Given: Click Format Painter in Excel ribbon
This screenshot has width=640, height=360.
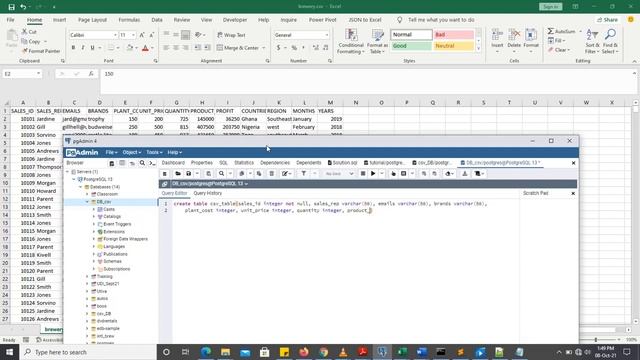Looking at the screenshot, I should click(x=41, y=51).
